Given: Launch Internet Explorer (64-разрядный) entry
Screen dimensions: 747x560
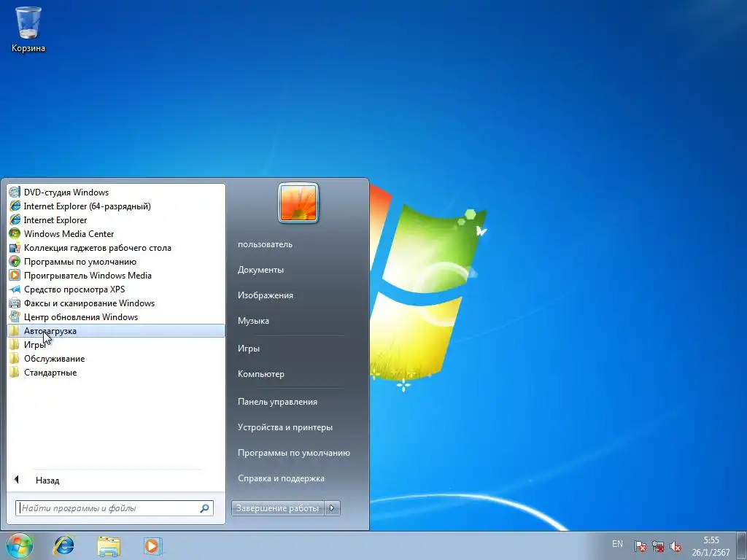Looking at the screenshot, I should (x=116, y=206).
